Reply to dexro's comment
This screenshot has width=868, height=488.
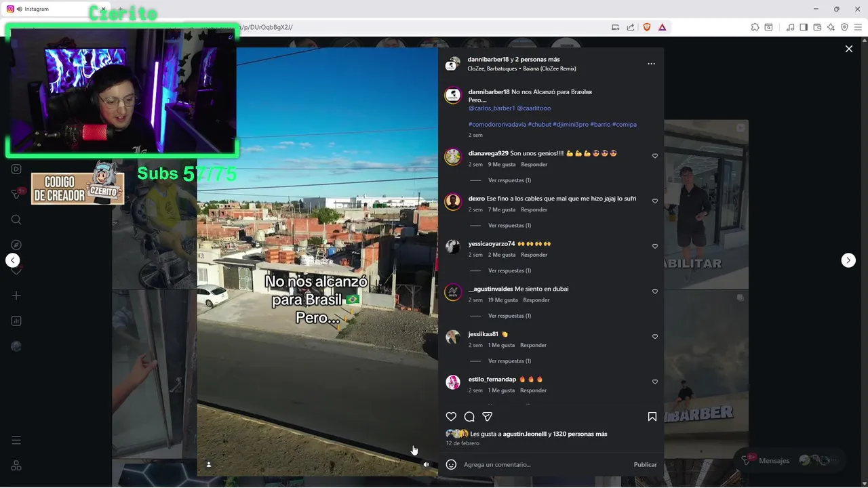534,209
